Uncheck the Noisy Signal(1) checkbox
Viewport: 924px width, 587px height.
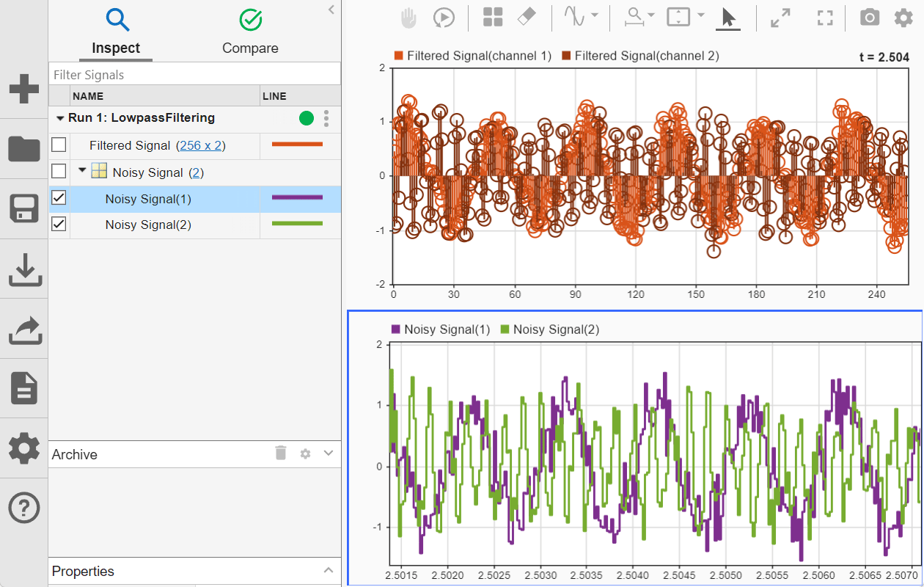(x=59, y=197)
